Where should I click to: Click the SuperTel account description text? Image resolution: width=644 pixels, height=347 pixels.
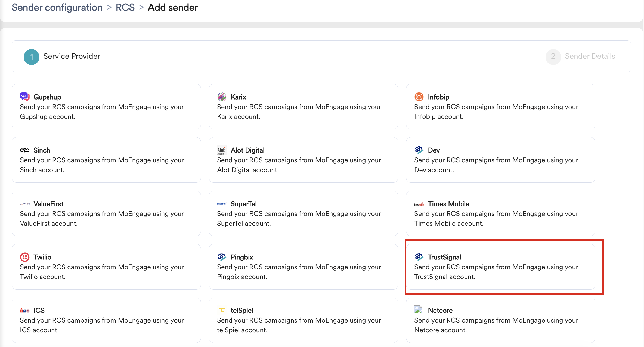[299, 219]
